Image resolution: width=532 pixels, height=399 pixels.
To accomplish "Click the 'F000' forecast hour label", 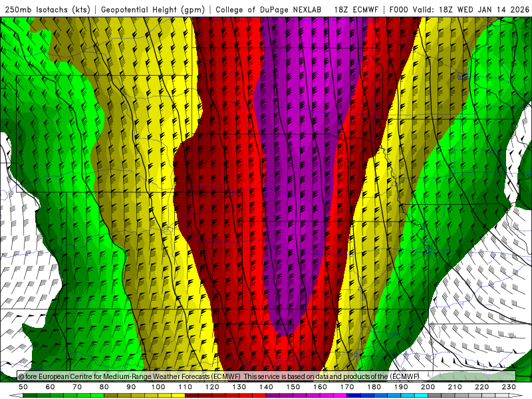I will 400,10.
